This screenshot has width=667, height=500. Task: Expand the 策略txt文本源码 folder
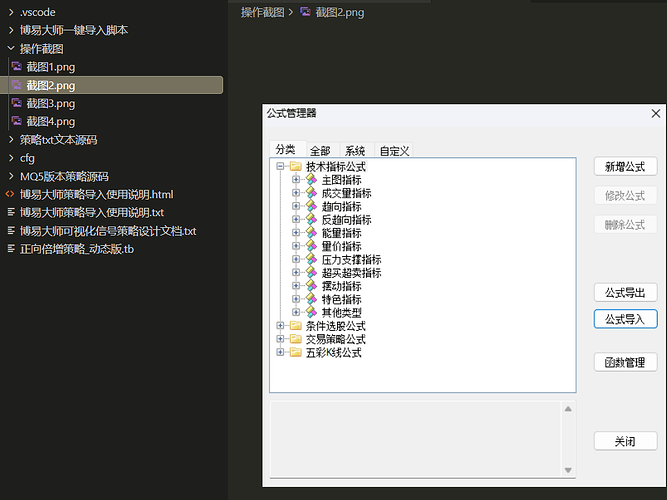click(11, 140)
